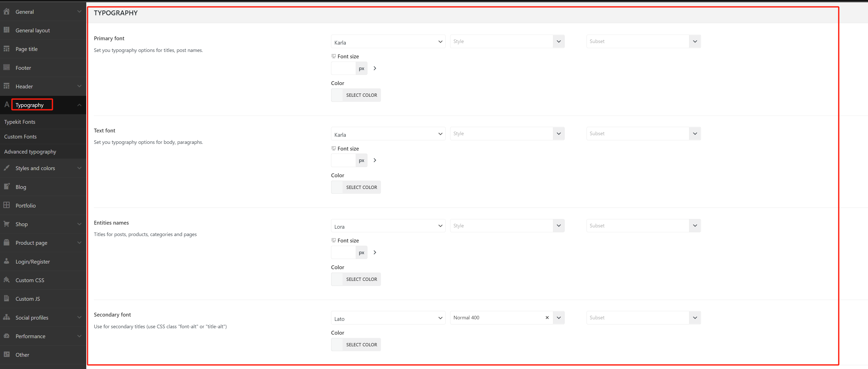Click the color swatch beside Primary font SELECT COLOR
Viewport: 868px width, 369px height.
(x=337, y=95)
